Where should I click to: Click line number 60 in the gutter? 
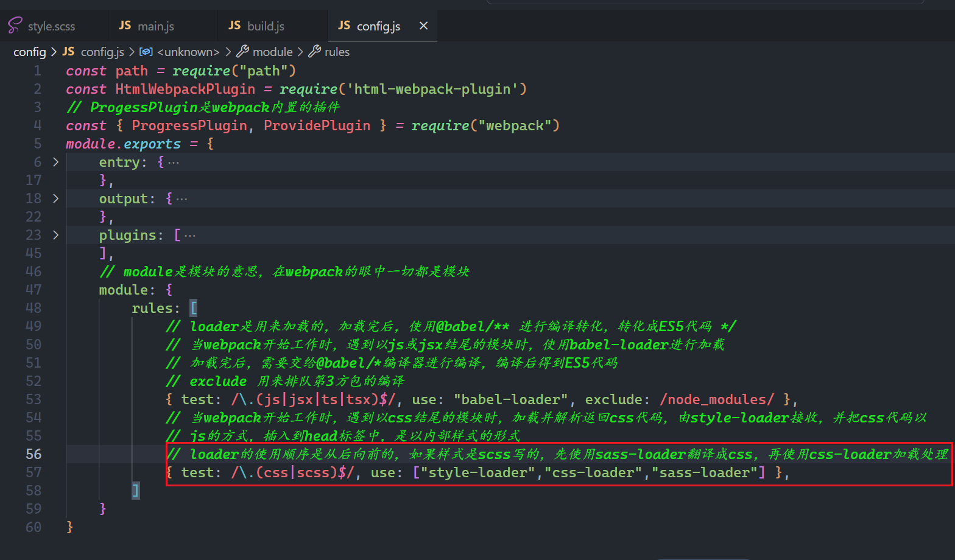[x=33, y=527]
